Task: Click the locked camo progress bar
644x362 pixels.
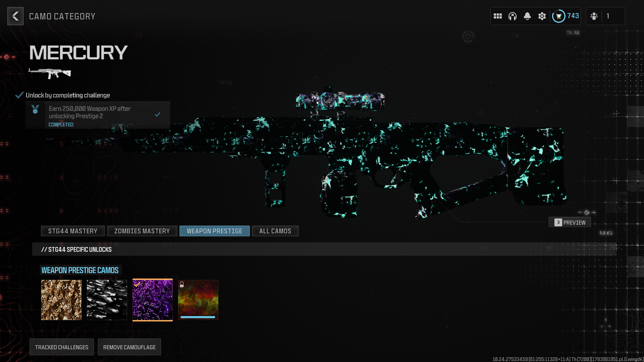Action: tap(198, 317)
